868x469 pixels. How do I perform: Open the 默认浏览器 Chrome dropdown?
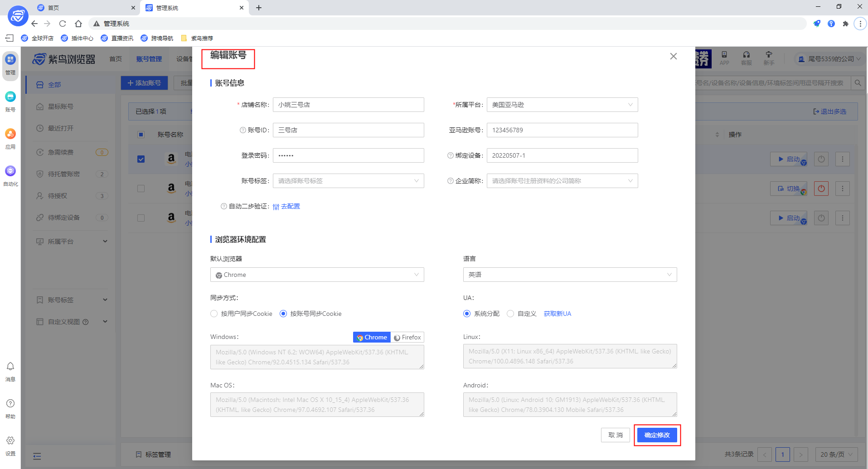[316, 275]
